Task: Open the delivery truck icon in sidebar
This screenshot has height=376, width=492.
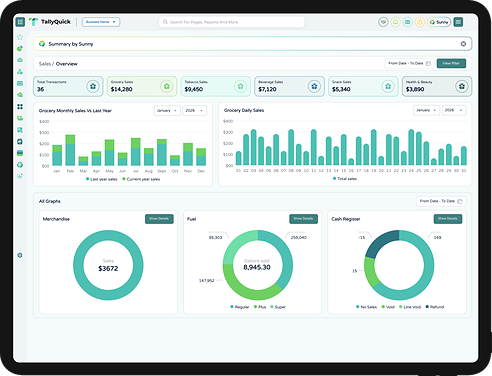Action: pyautogui.click(x=20, y=118)
